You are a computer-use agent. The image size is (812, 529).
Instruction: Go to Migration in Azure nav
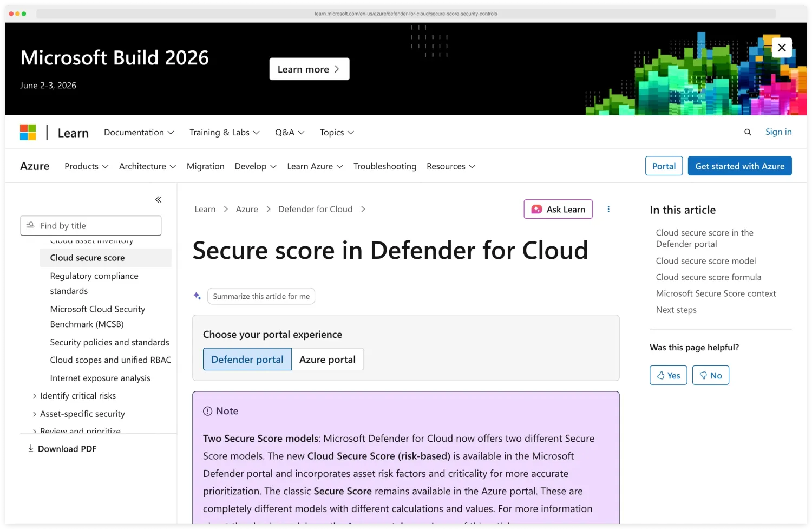206,166
